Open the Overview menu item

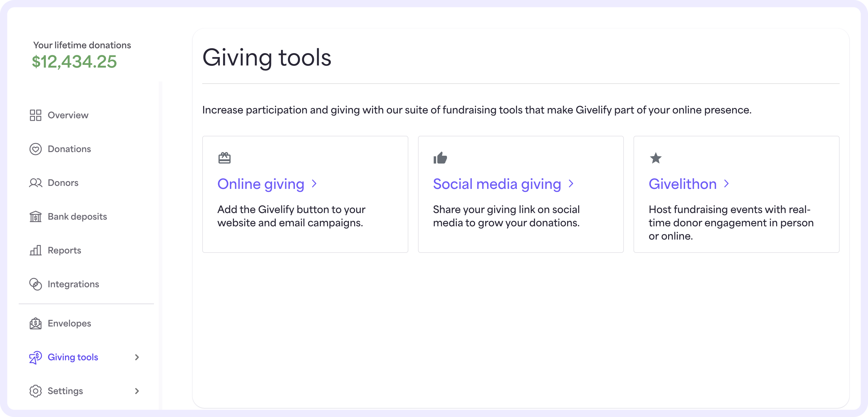(x=68, y=115)
